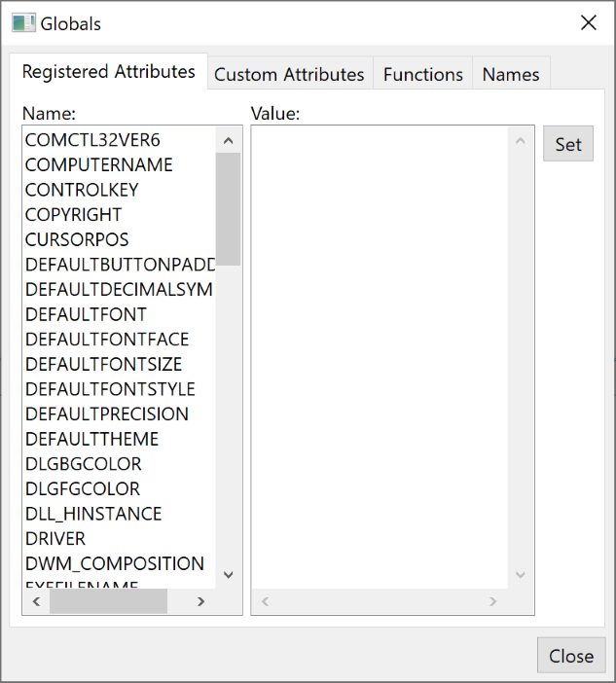Go to the Names tab
Image resolution: width=616 pixels, height=683 pixels.
click(511, 74)
